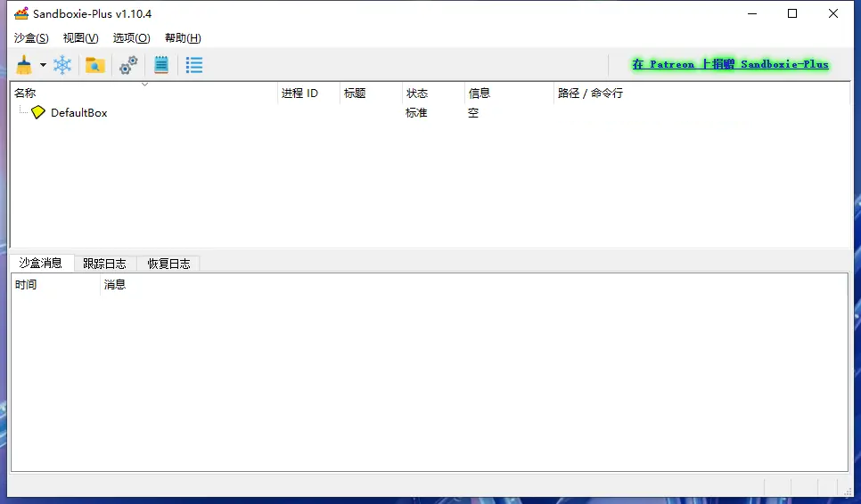Maximize the Sandboxie-Plus window
The width and height of the screenshot is (861, 504).
792,13
